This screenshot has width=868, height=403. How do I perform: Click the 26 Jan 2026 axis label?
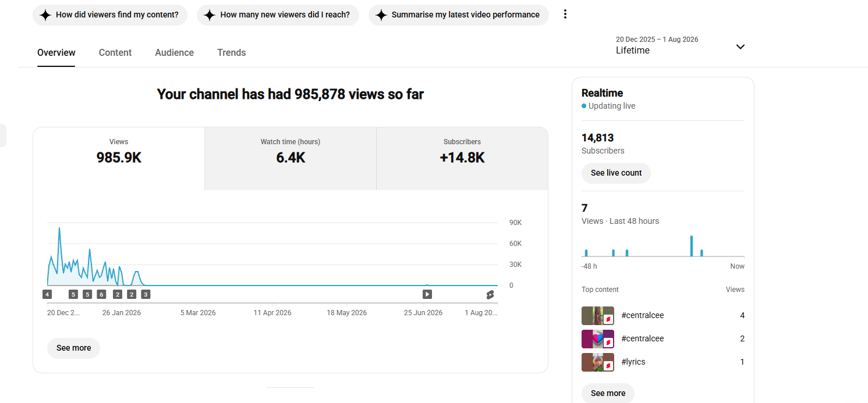pyautogui.click(x=122, y=313)
